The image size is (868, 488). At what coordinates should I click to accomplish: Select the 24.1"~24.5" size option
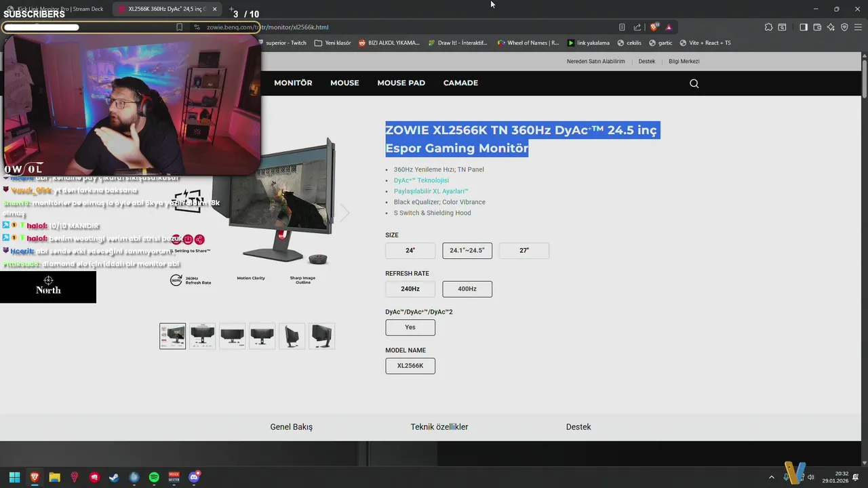pyautogui.click(x=467, y=250)
